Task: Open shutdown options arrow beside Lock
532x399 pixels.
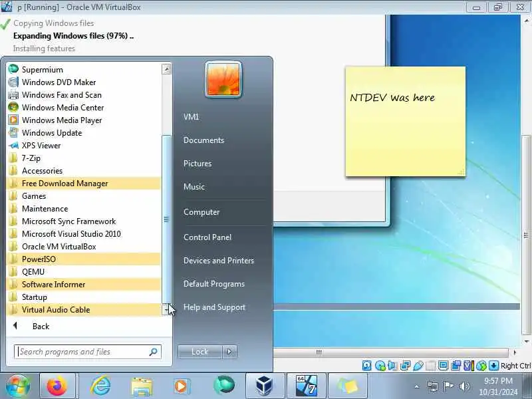Action: tap(229, 352)
